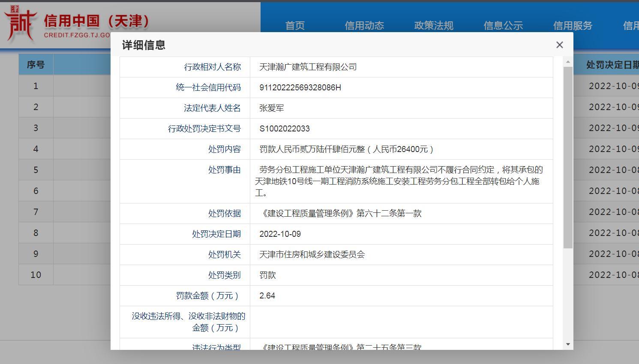639x364 pixels.
Task: Click the dialog vertical scrollbar thumb
Action: pyautogui.click(x=568, y=157)
